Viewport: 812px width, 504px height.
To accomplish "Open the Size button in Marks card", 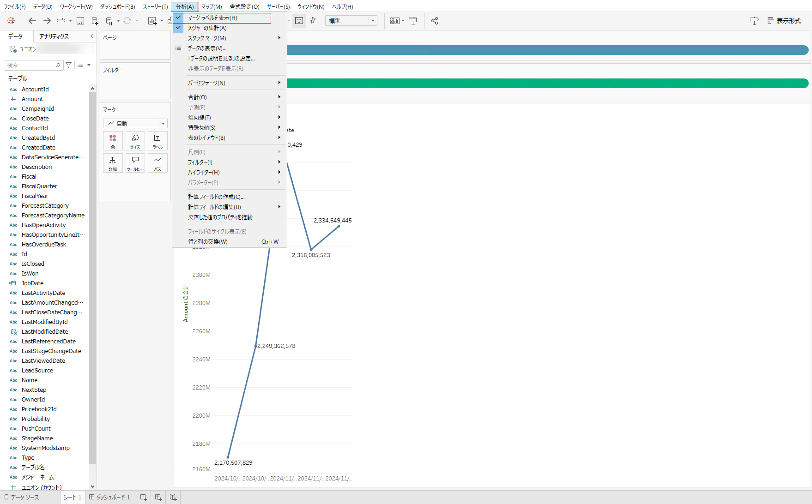I will click(x=135, y=141).
